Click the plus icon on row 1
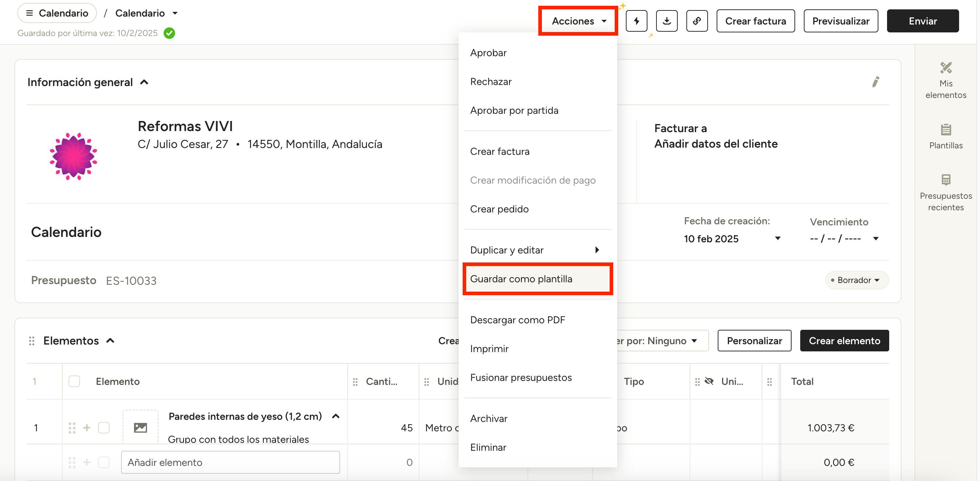 tap(87, 428)
